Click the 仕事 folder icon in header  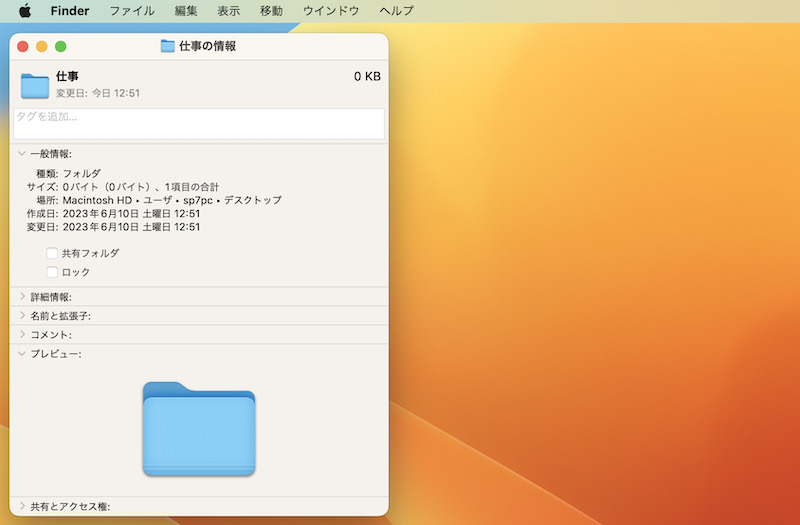click(35, 85)
